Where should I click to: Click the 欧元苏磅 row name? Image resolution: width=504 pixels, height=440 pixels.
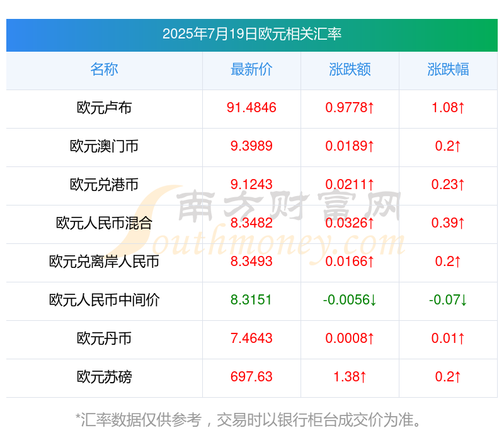pyautogui.click(x=104, y=377)
